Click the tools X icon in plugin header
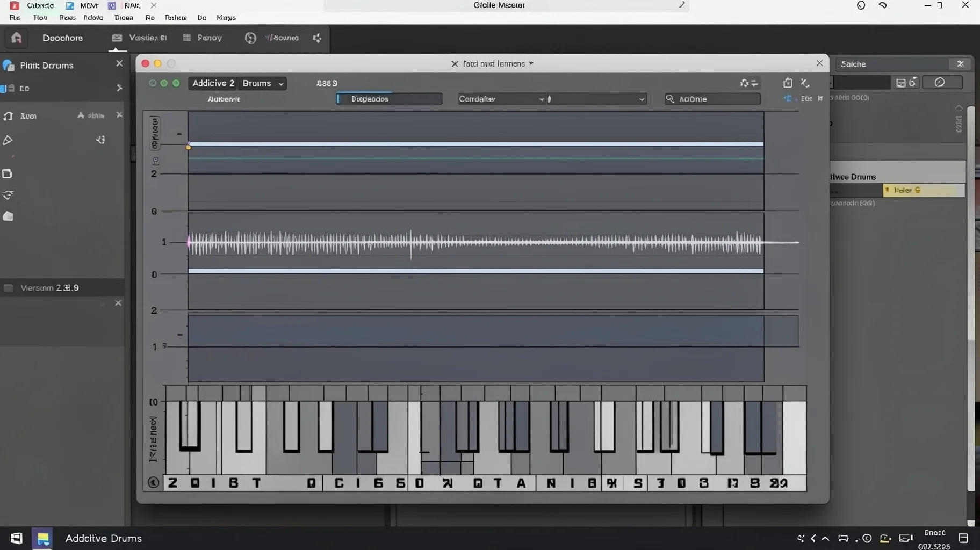Image resolution: width=980 pixels, height=550 pixels. click(805, 83)
